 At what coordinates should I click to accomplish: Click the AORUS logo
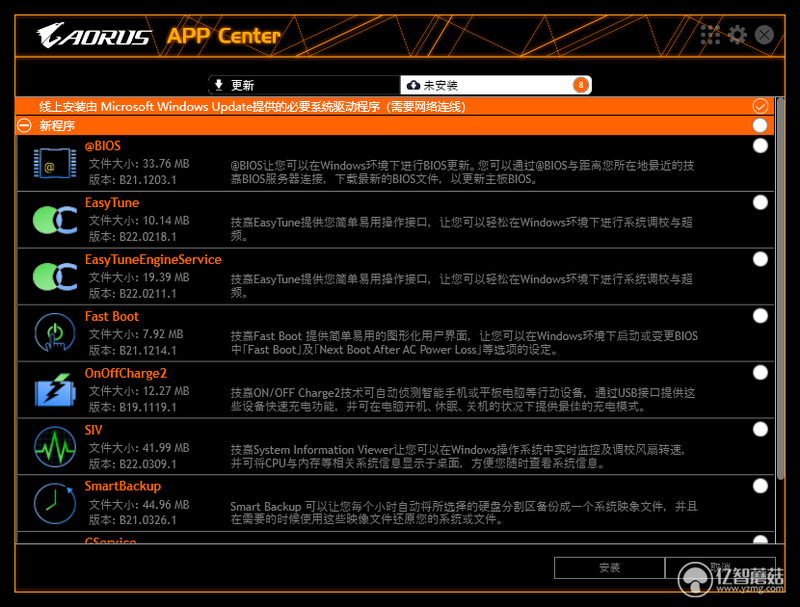pyautogui.click(x=94, y=35)
